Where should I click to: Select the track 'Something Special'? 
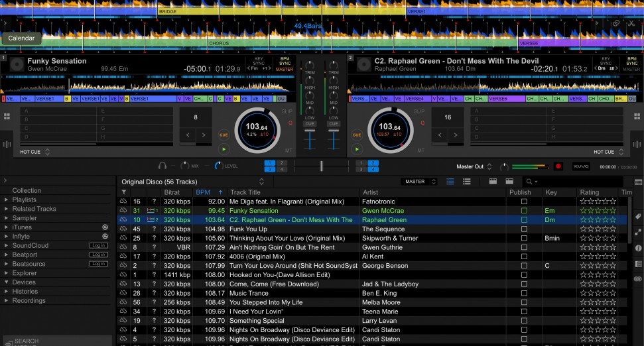pyautogui.click(x=256, y=321)
